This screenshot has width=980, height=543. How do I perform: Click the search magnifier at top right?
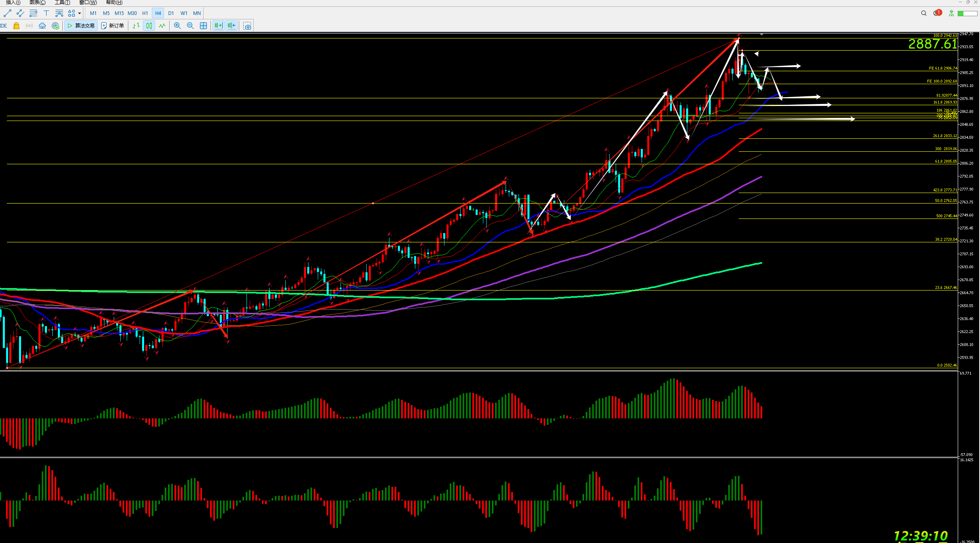click(924, 13)
